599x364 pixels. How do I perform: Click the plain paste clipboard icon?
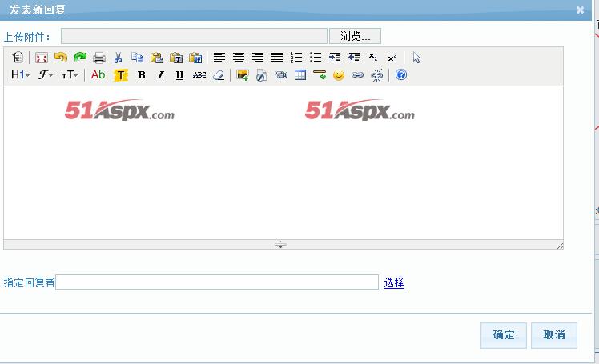click(157, 58)
